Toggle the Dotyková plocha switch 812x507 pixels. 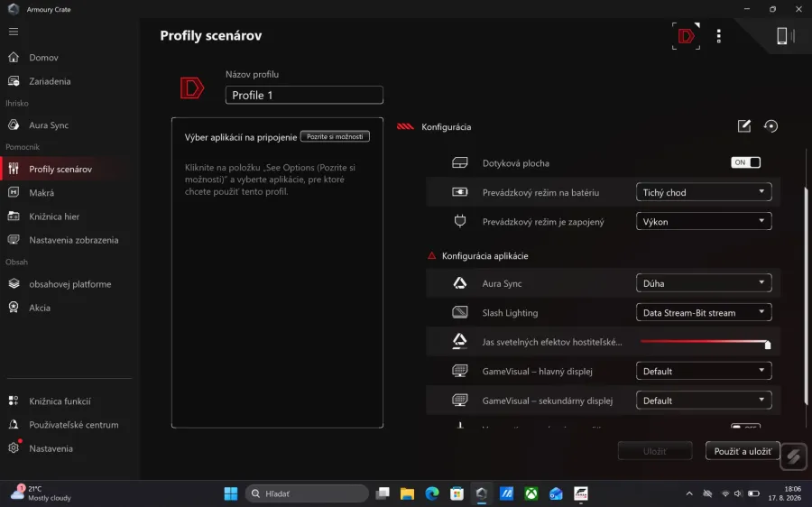click(x=746, y=162)
